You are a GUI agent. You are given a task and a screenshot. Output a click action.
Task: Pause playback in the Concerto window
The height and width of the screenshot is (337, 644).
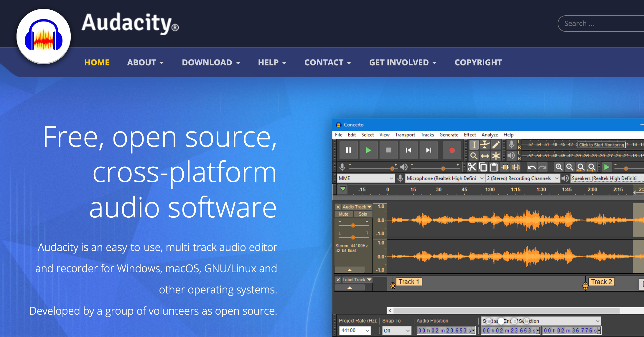348,150
